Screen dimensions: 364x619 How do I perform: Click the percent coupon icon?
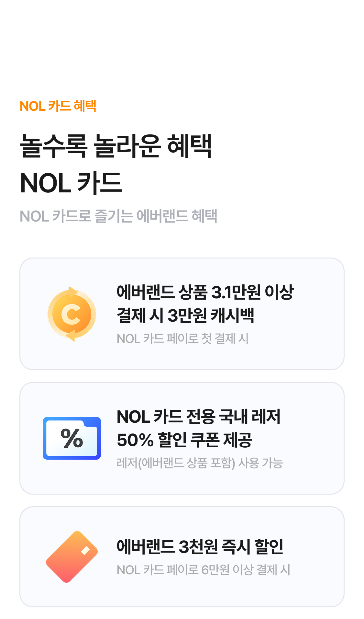pos(72,438)
